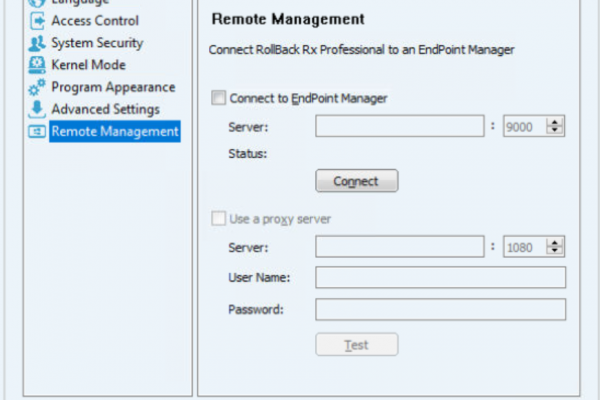This screenshot has height=400, width=600.
Task: Click the 1080 proxy port field
Action: 524,247
